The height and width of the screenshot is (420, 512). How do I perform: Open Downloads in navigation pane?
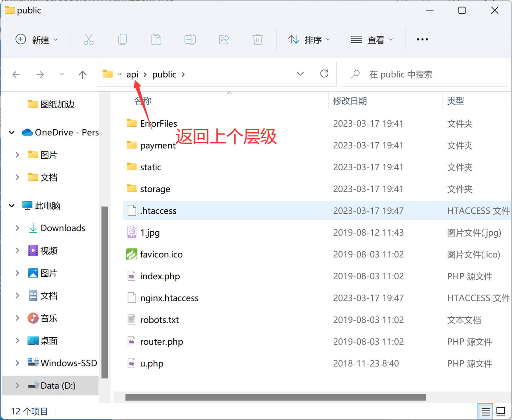57,228
